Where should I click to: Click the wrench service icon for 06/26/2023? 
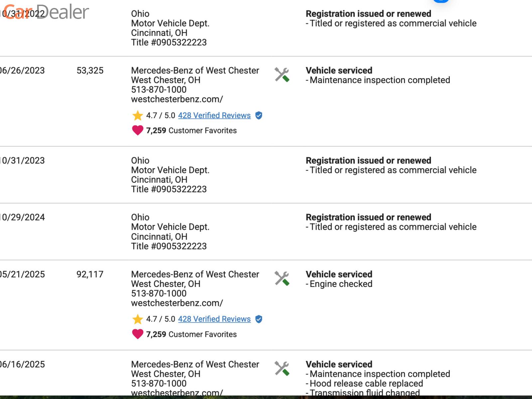(282, 75)
